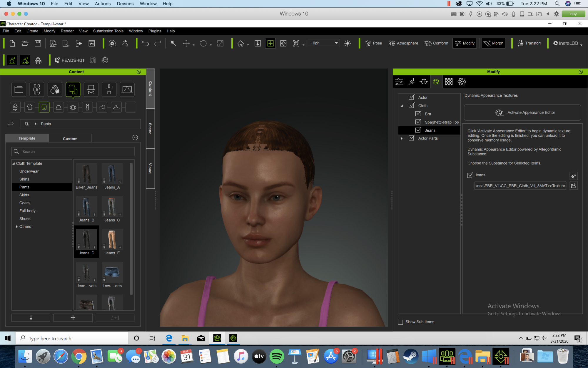The height and width of the screenshot is (368, 588).
Task: Switch to the Scene side tab
Action: pyautogui.click(x=150, y=129)
